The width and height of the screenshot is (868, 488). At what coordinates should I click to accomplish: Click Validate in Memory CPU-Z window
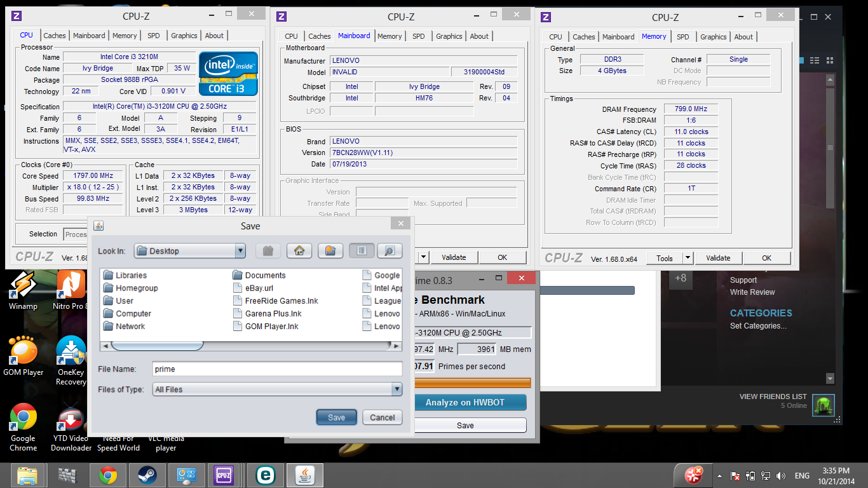click(x=718, y=258)
